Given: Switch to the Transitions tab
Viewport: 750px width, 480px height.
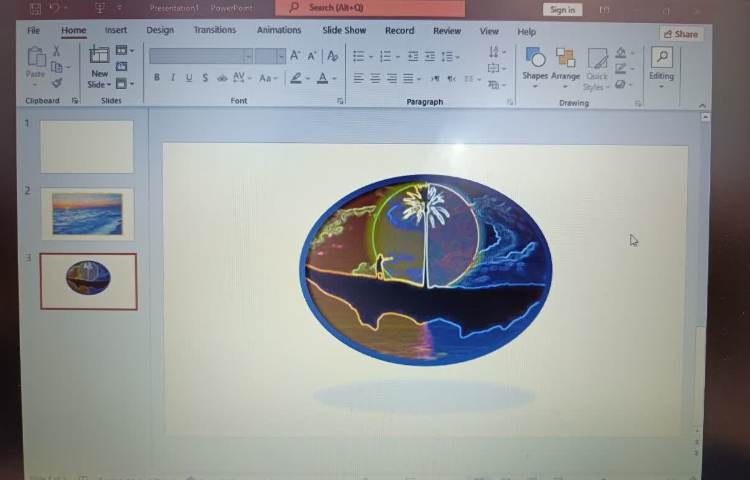Looking at the screenshot, I should click(214, 30).
